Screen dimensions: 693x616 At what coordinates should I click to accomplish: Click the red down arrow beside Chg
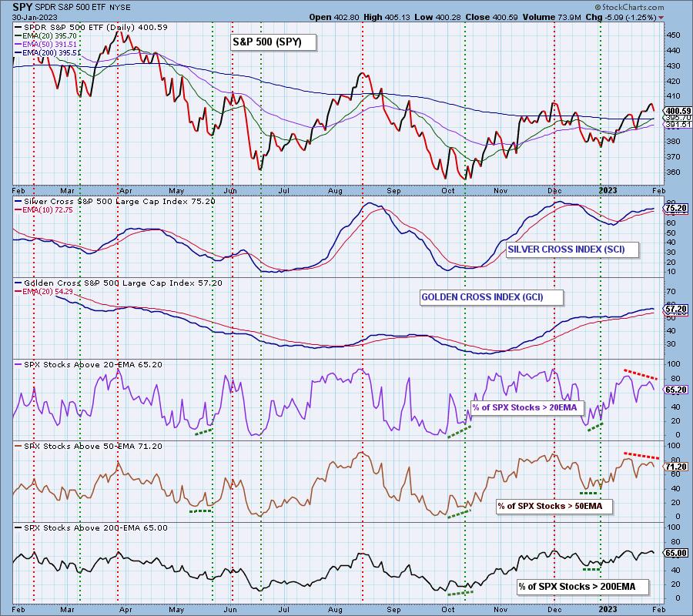click(661, 18)
